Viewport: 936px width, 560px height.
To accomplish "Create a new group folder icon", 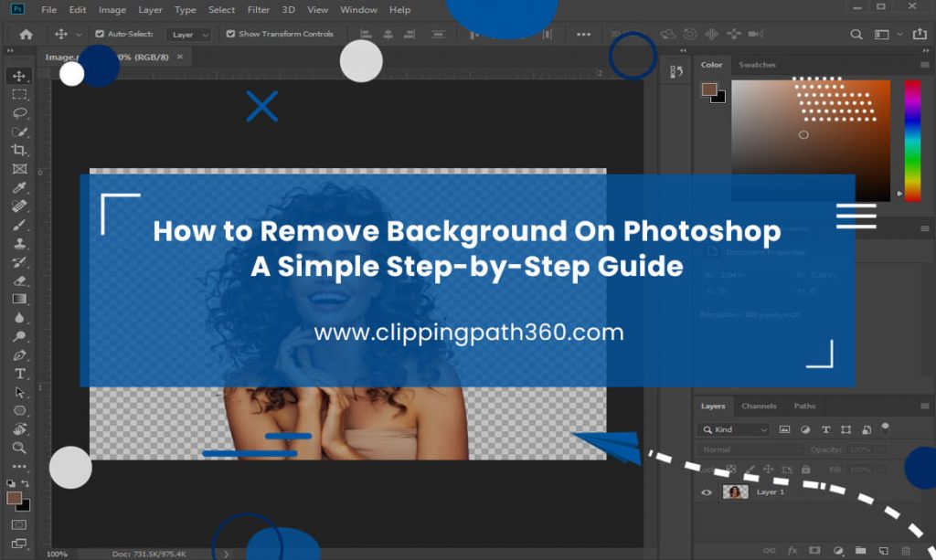I will (x=860, y=551).
